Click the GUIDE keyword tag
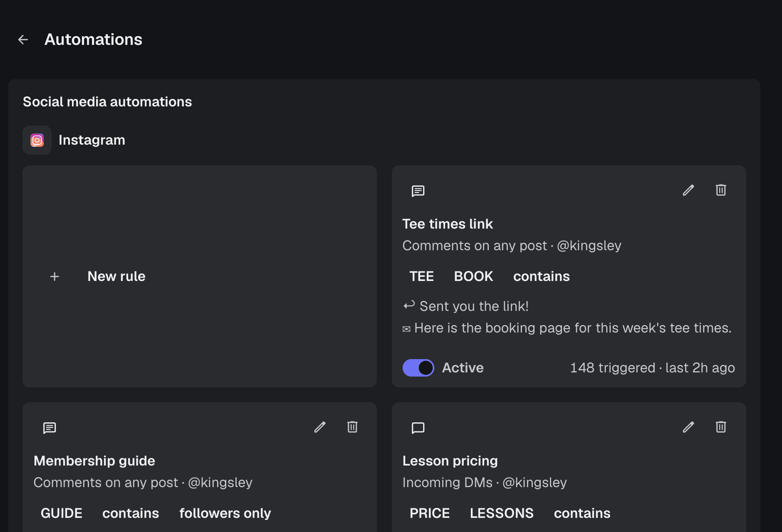The width and height of the screenshot is (782, 532). (x=62, y=513)
